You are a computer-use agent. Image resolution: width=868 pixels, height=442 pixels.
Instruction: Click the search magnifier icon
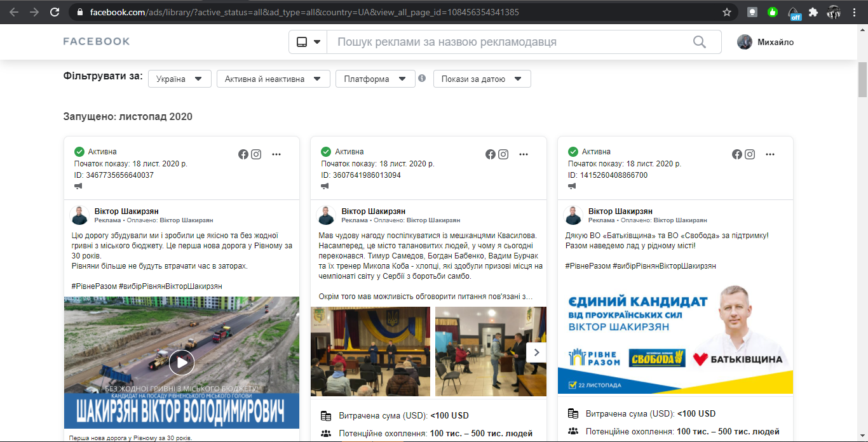699,42
